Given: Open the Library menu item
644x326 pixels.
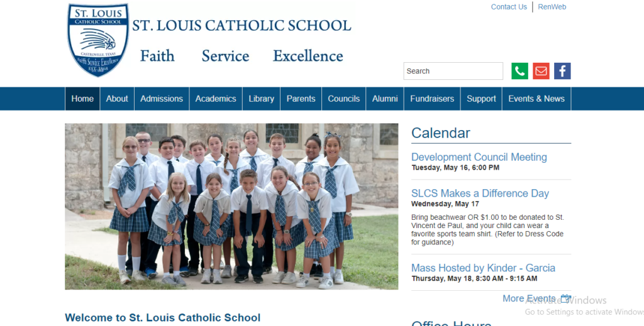Looking at the screenshot, I should (261, 99).
